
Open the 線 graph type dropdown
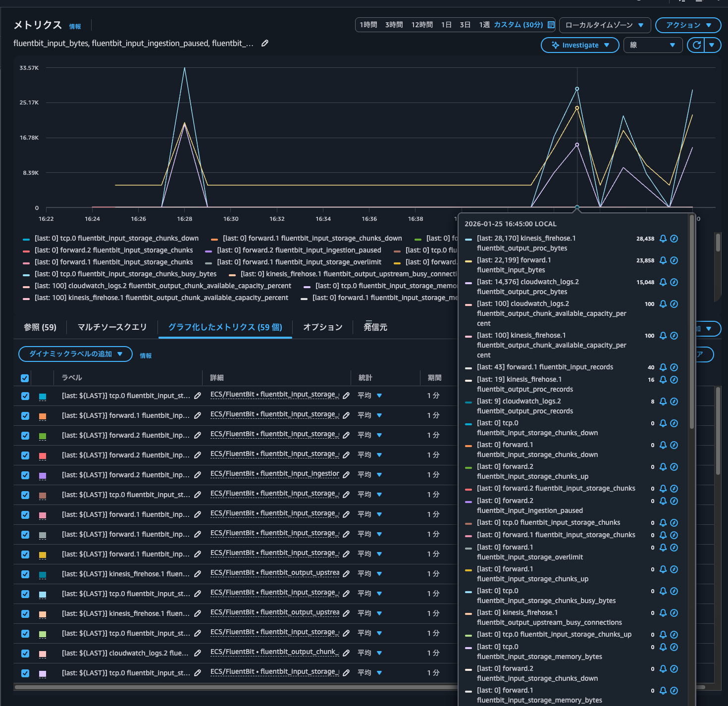[x=652, y=45]
